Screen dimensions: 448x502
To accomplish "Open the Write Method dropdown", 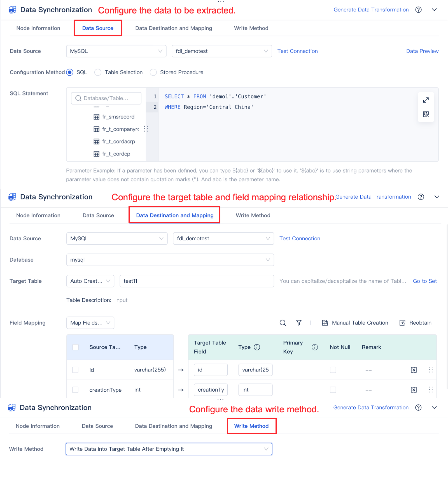I will coord(169,449).
